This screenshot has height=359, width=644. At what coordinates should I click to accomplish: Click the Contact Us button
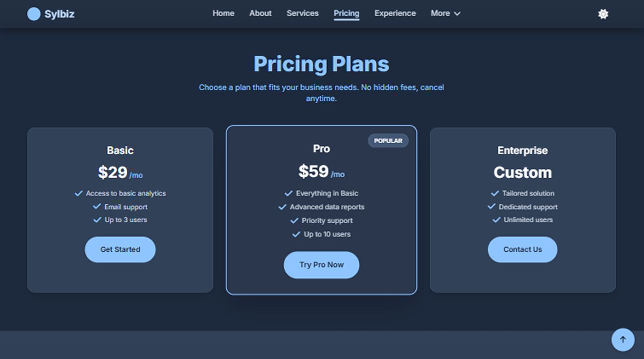[x=522, y=250]
